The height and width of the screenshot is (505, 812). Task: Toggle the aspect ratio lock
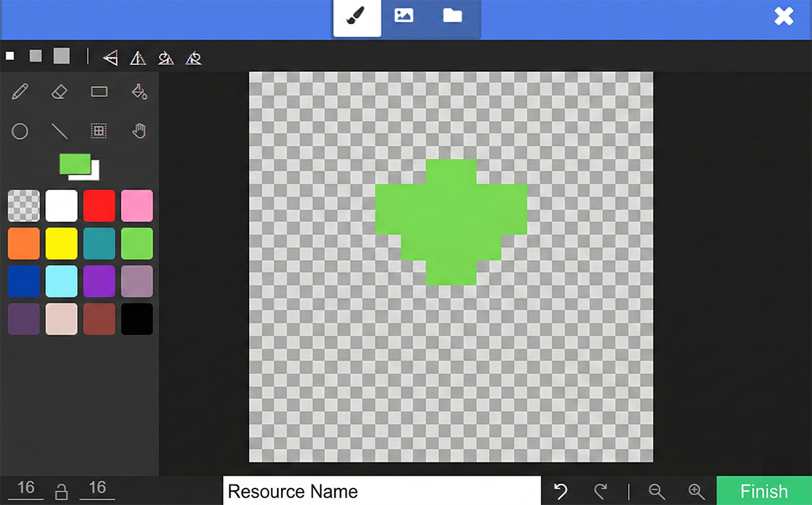61,491
